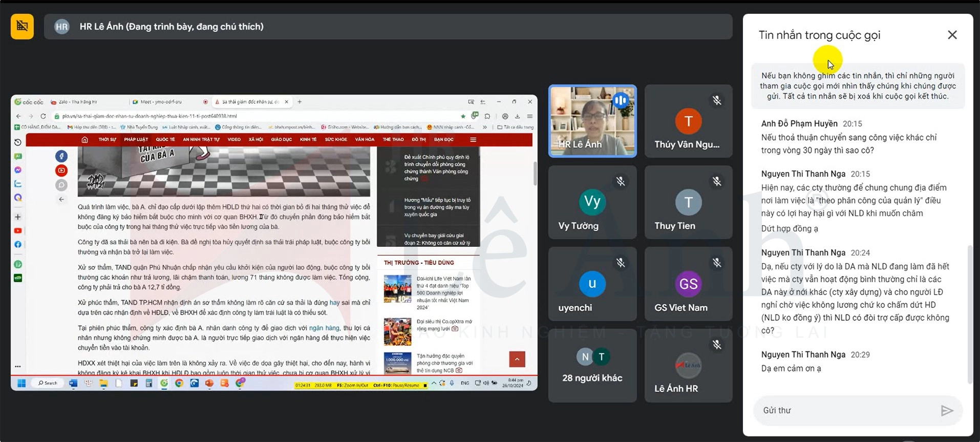Toggle muted mic icon on Thúy Vân tile
Screen dimensions: 980x442
(x=717, y=101)
